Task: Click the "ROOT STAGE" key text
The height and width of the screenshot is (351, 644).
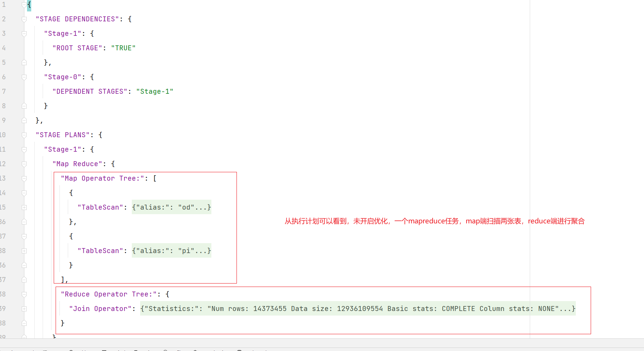Action: pyautogui.click(x=77, y=48)
